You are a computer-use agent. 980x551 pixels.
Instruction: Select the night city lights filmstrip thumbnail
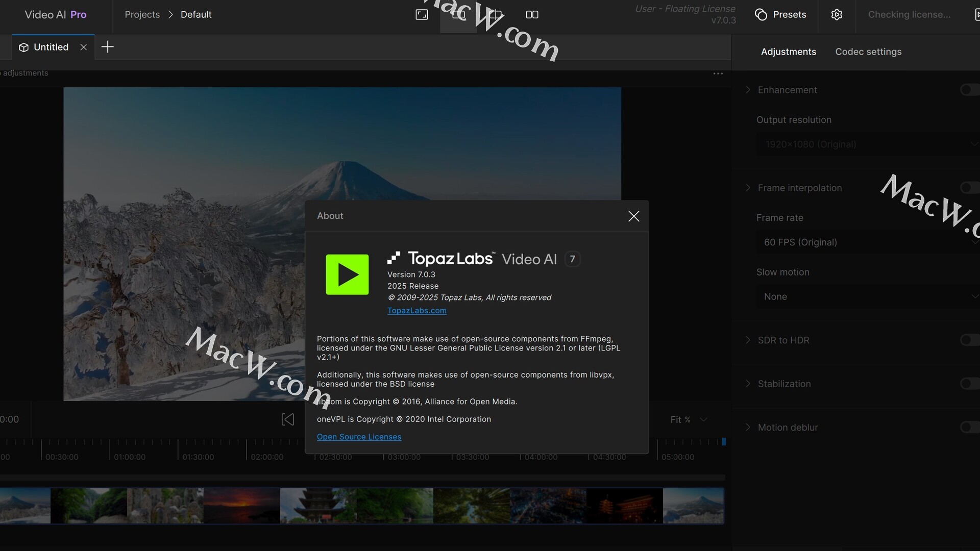tap(548, 506)
